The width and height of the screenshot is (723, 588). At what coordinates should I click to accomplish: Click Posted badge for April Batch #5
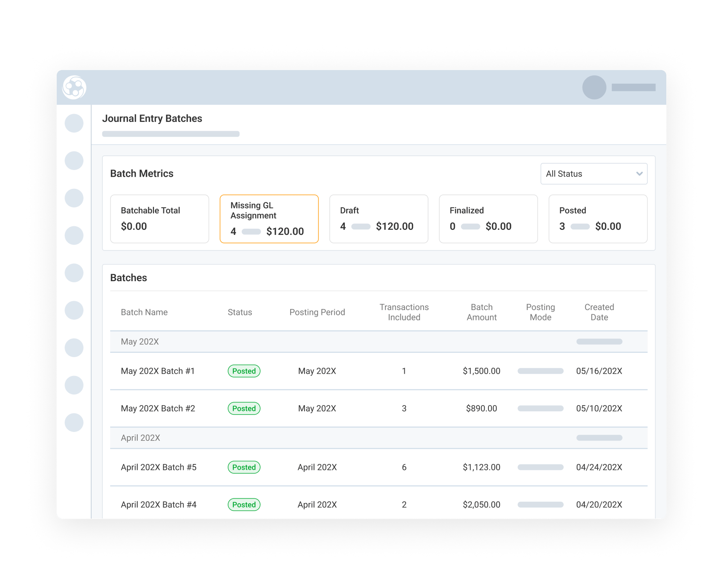tap(244, 467)
